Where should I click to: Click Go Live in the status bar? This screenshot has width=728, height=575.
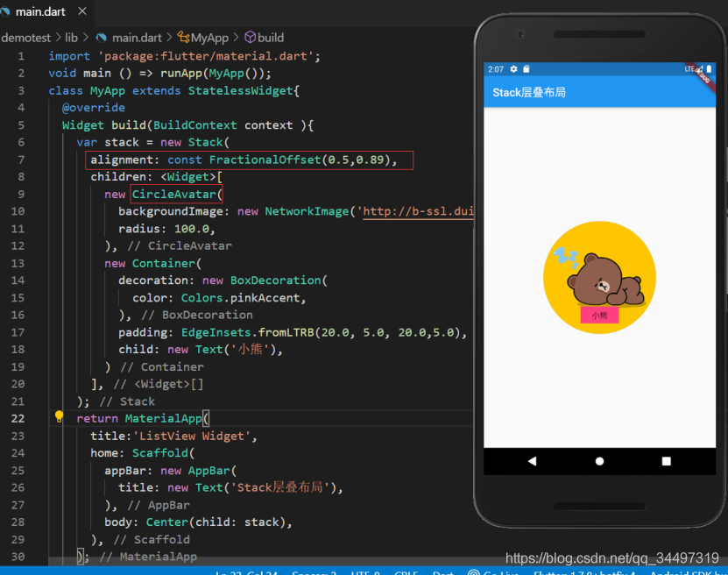(493, 572)
